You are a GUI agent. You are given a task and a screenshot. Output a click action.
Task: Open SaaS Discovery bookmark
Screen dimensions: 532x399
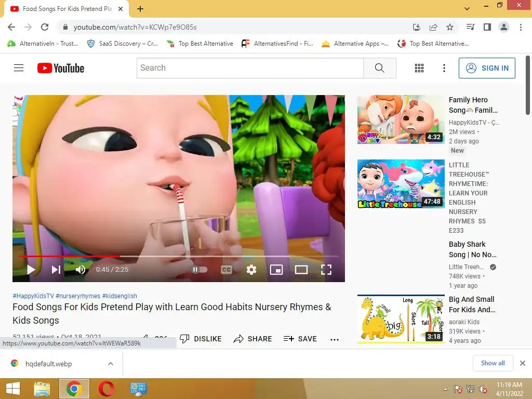click(x=123, y=44)
